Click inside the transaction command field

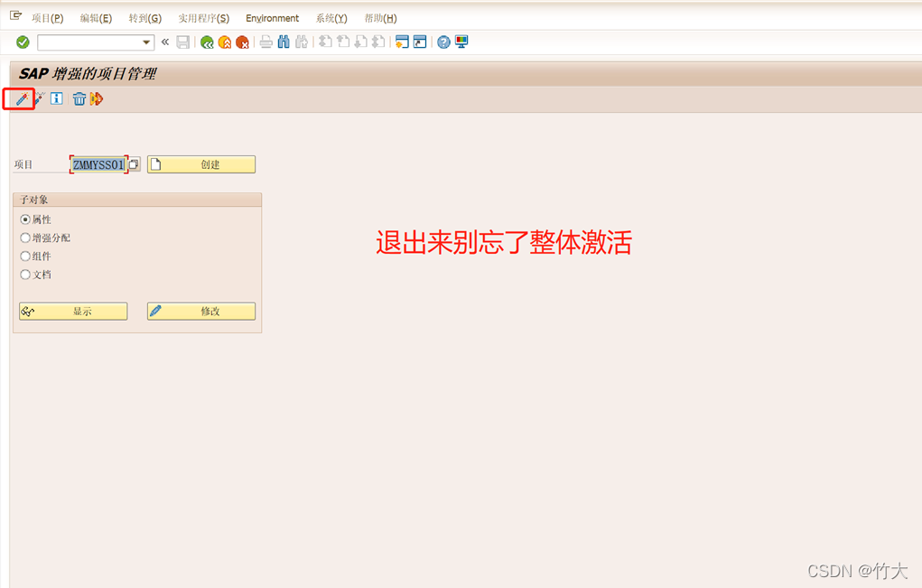89,42
